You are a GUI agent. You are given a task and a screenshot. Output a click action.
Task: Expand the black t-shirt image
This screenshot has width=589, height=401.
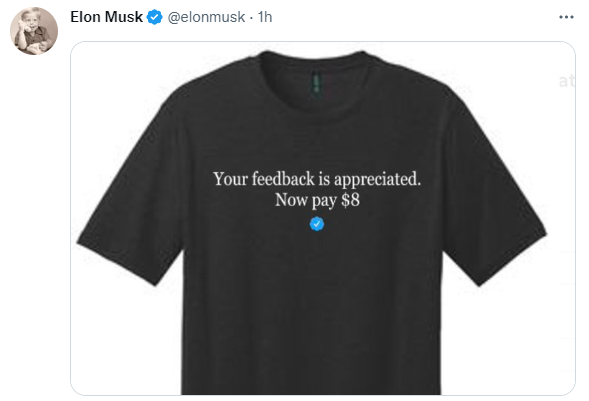point(323,218)
